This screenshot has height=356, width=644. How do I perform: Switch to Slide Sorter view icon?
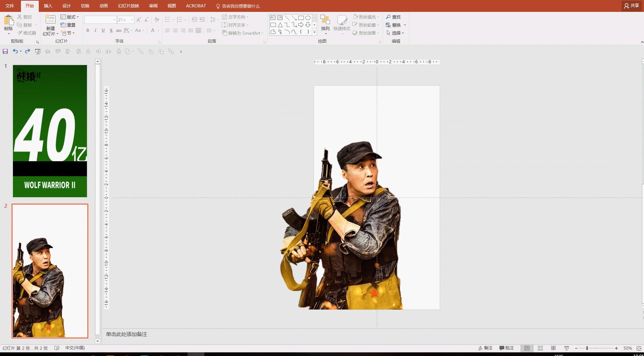(x=540, y=348)
